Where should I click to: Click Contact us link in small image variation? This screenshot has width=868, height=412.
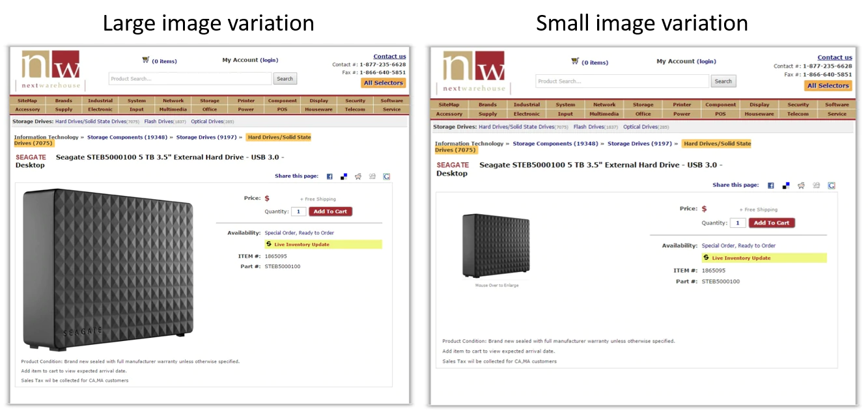(x=835, y=57)
